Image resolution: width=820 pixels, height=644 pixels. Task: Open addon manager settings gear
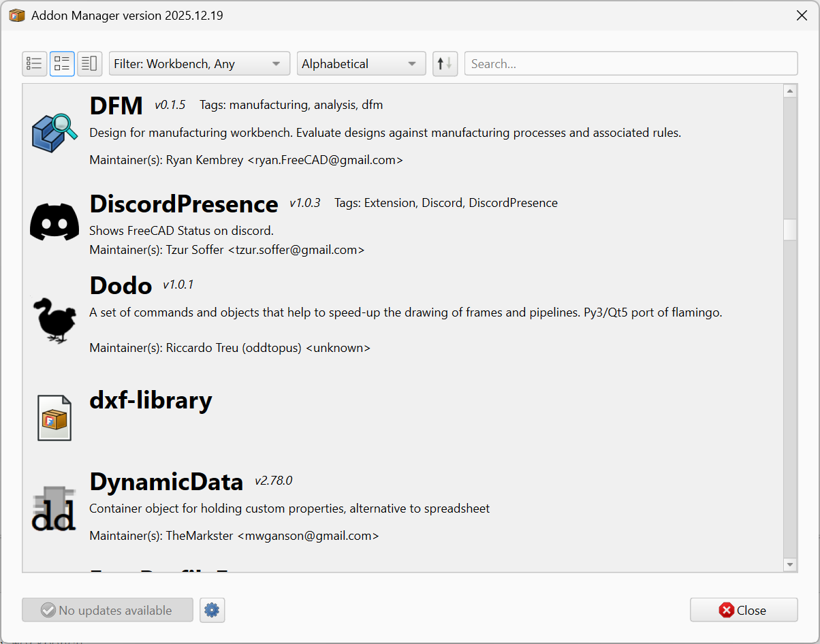(212, 610)
